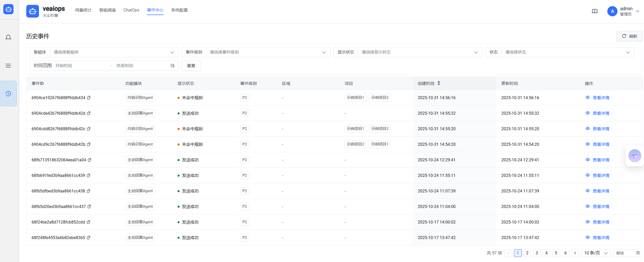Viewport: 644px width, 262px height.
Task: Click the 开始时间 start time input
Action: coord(82,66)
